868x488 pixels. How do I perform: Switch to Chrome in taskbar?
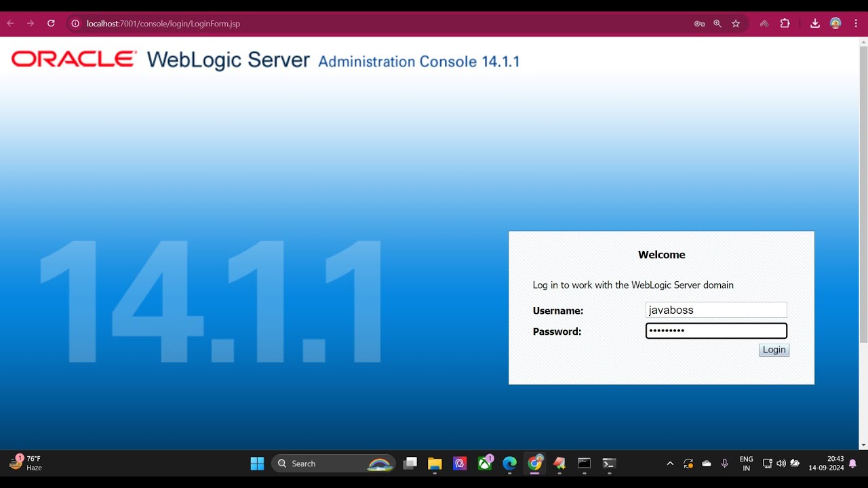[535, 464]
